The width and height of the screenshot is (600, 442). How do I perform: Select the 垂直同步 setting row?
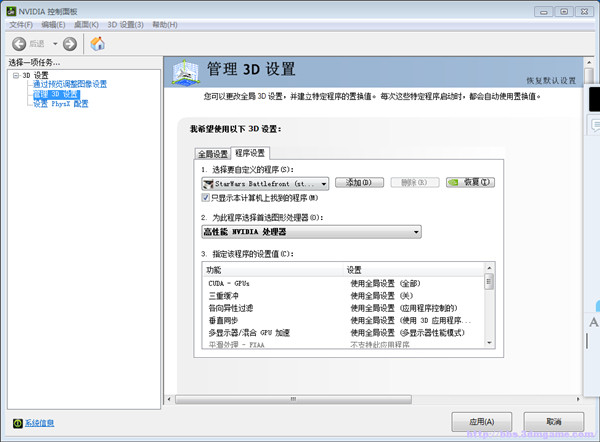click(x=343, y=320)
